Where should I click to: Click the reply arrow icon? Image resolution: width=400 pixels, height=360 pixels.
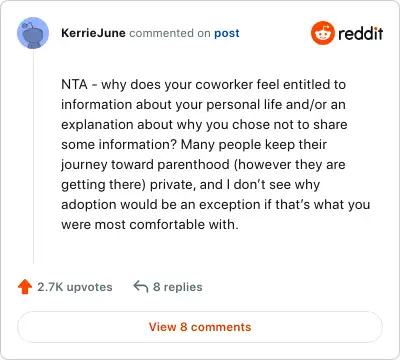tap(140, 286)
